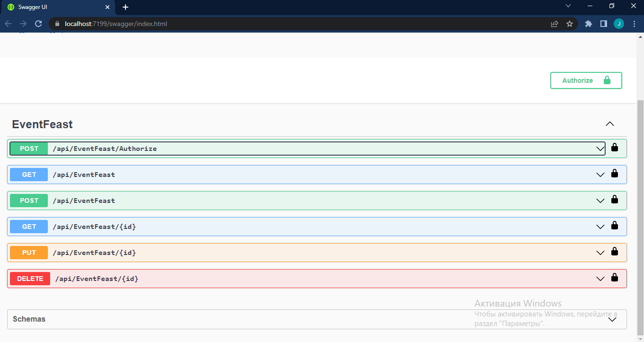This screenshot has height=342, width=644.
Task: Go back in browser history
Action: 8,24
